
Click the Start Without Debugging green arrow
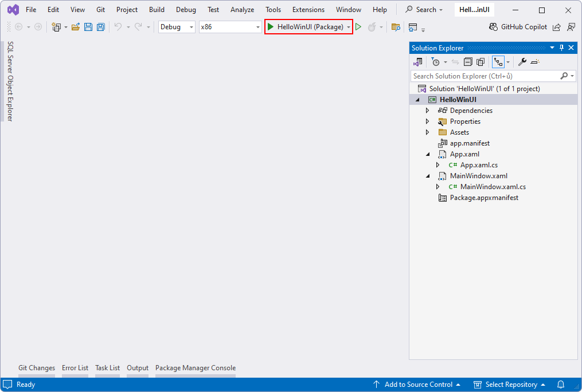pos(358,26)
